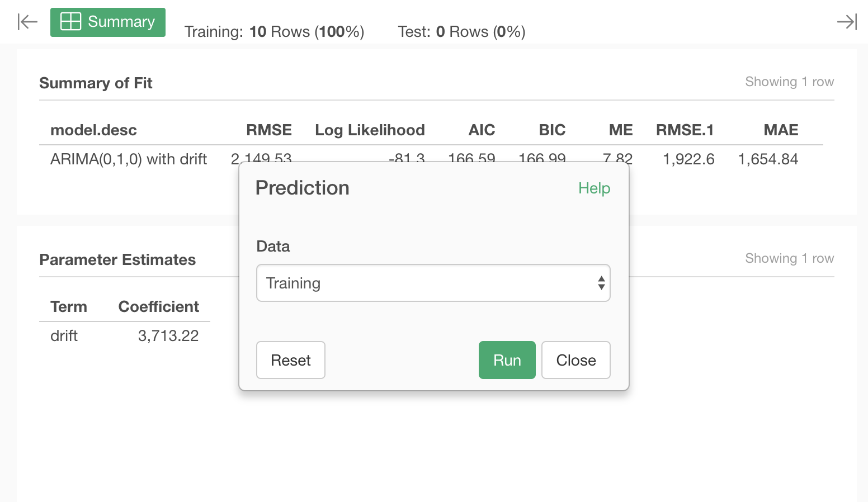Sort by the model.desc column header

93,130
